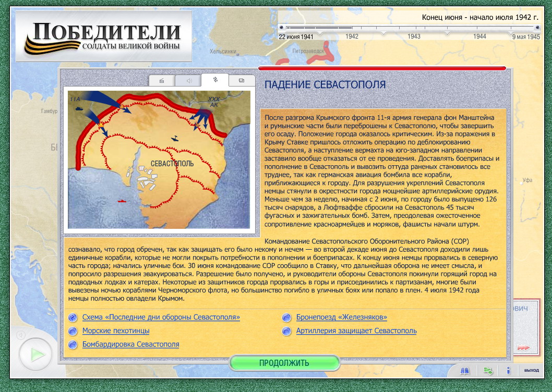Click icon next to «Морские пехотинцы» link
The image size is (552, 392).
point(72,331)
